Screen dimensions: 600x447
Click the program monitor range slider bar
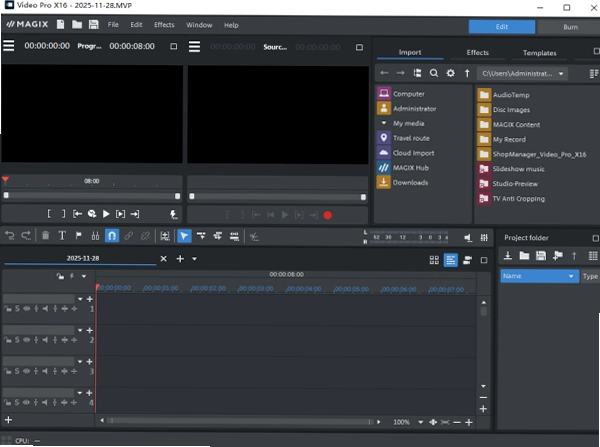(92, 196)
